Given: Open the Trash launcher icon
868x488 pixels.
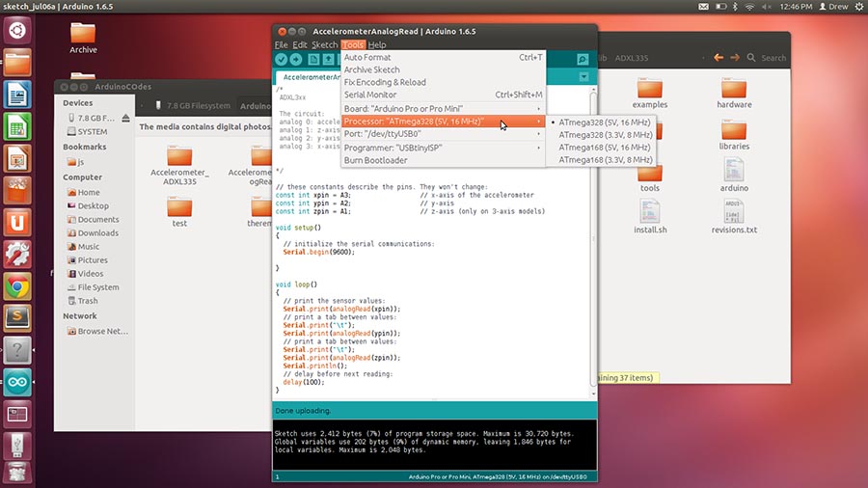Looking at the screenshot, I should [x=17, y=474].
